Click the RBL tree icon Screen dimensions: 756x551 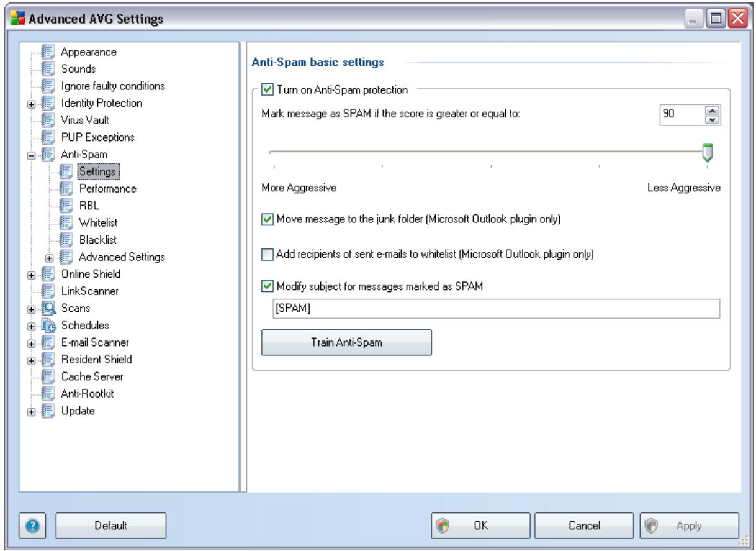(65, 204)
